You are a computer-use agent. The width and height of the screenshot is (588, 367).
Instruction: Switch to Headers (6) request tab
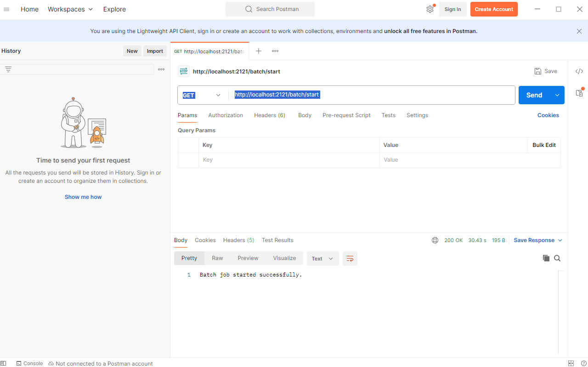pyautogui.click(x=270, y=115)
